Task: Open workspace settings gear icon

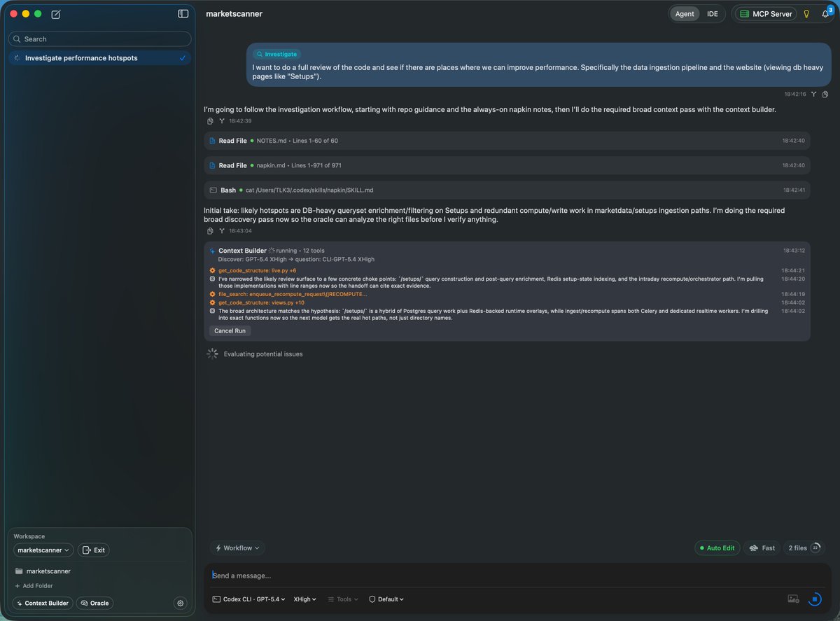Action: pyautogui.click(x=181, y=603)
